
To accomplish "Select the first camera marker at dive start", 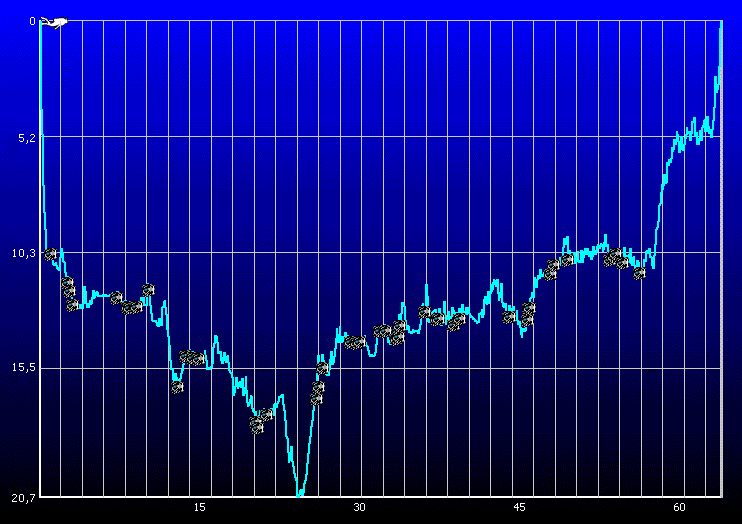I will 50,254.
